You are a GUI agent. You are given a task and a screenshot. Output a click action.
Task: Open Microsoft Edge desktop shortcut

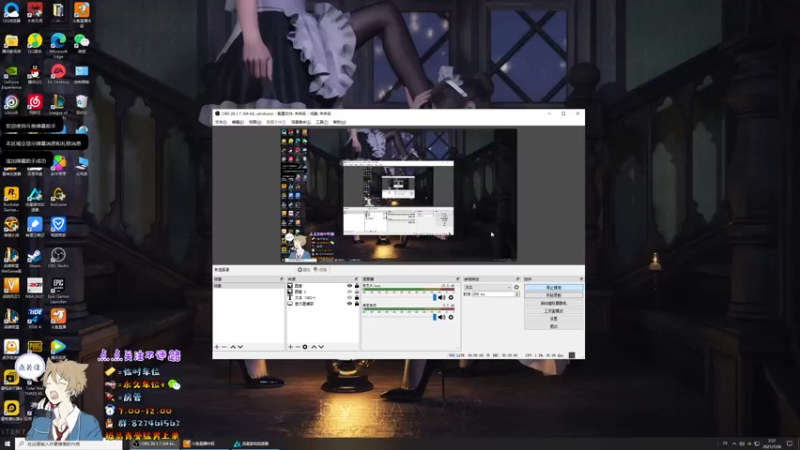click(58, 44)
